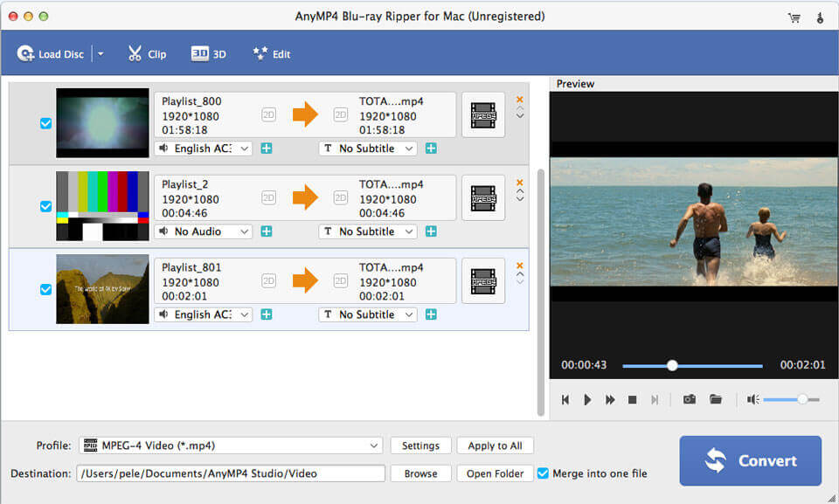Open the No Subtitle dropdown for Playlist_2
Viewport: 839px width, 504px height.
point(367,231)
